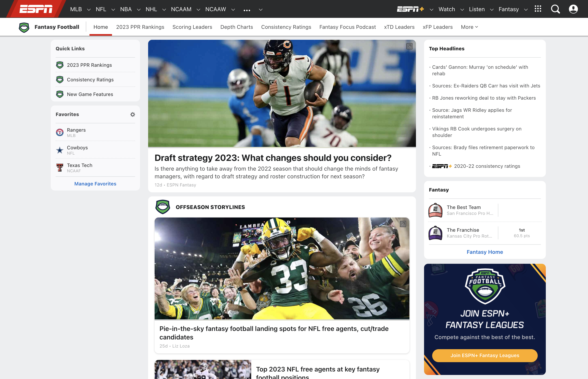The height and width of the screenshot is (379, 588).
Task: Open Brady retirement paperwork headline
Action: (483, 151)
